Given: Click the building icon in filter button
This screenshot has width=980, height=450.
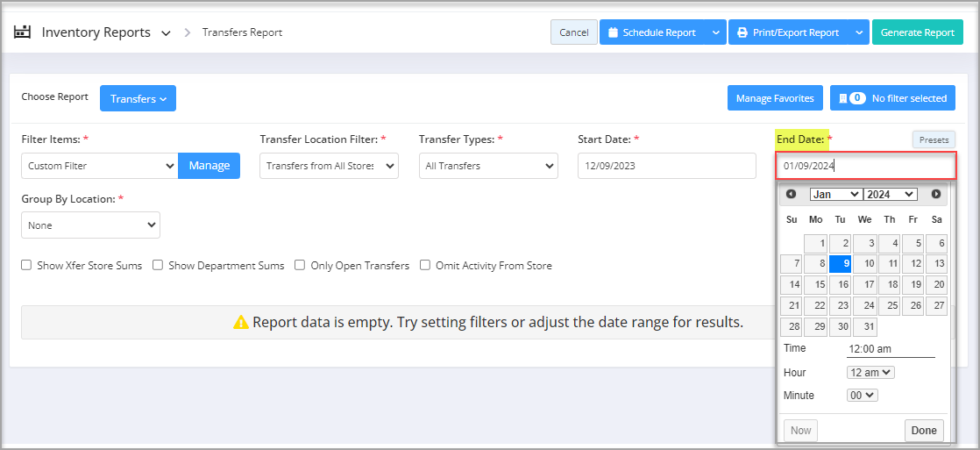Looking at the screenshot, I should point(842,98).
